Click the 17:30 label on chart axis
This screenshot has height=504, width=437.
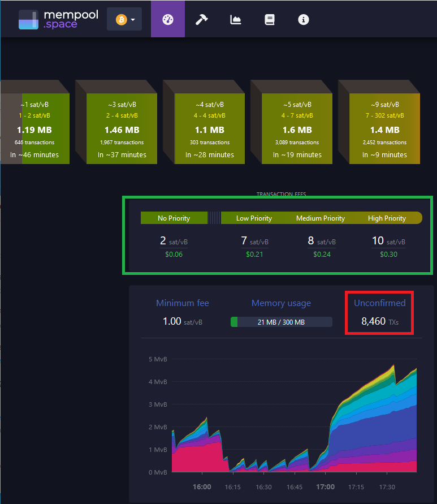pos(387,487)
